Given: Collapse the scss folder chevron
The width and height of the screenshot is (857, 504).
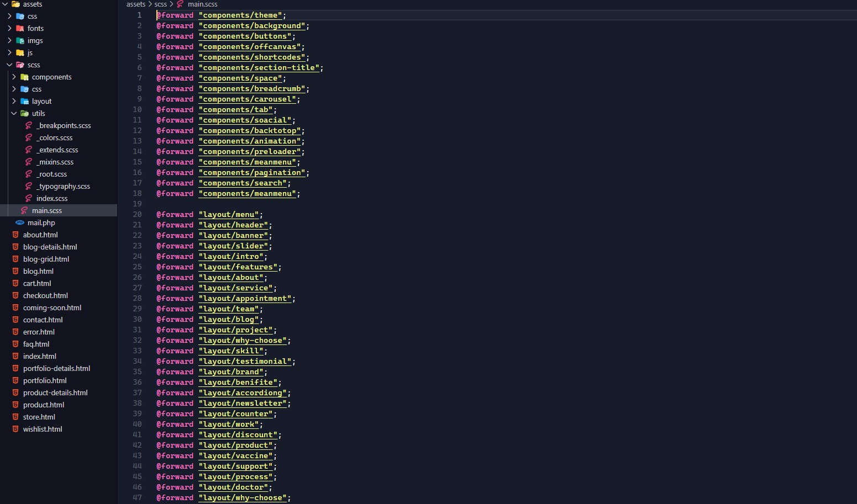Looking at the screenshot, I should (9, 65).
